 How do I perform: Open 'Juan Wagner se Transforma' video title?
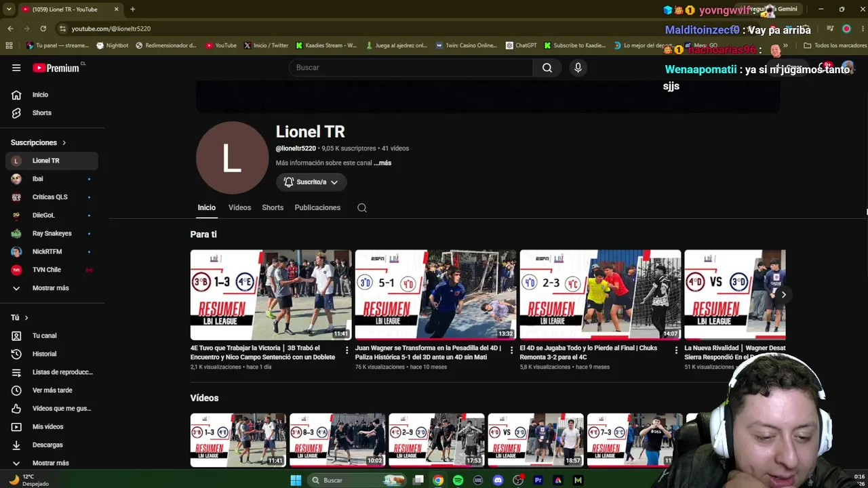(x=429, y=352)
